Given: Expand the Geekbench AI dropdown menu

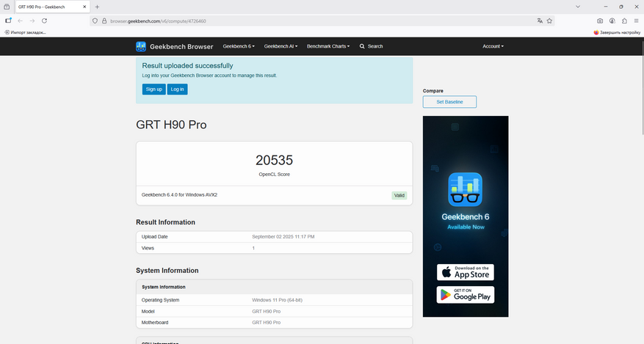Looking at the screenshot, I should [281, 46].
